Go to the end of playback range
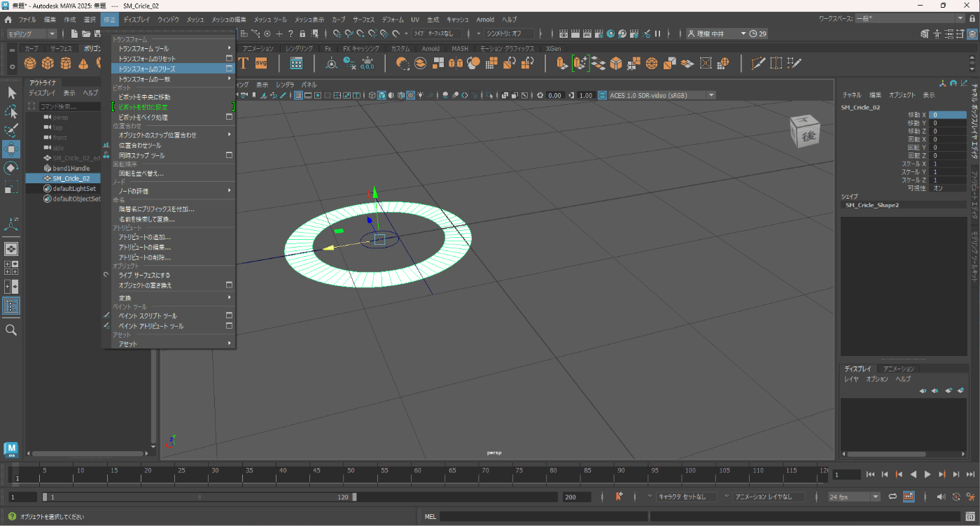Image resolution: width=980 pixels, height=526 pixels. 970,474
